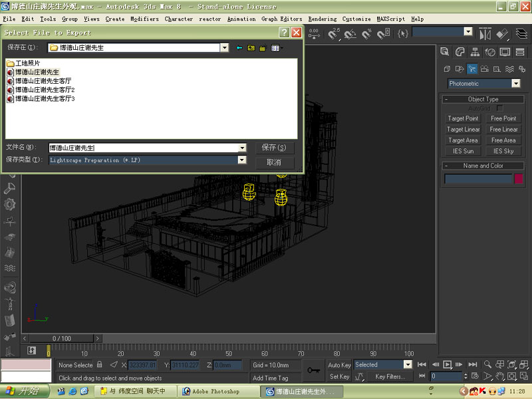The height and width of the screenshot is (399, 532).
Task: Open the Modifiers menu
Action: [144, 19]
